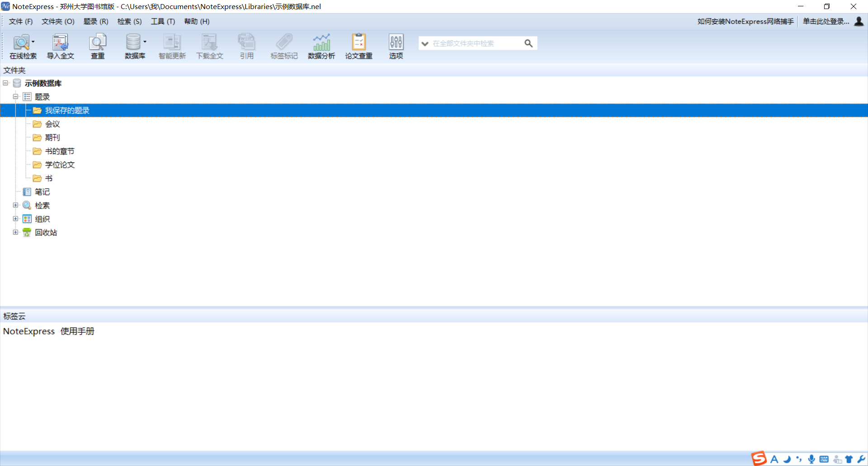Viewport: 868px width, 466px height.
Task: Select the 书的章节 folder
Action: coord(60,151)
